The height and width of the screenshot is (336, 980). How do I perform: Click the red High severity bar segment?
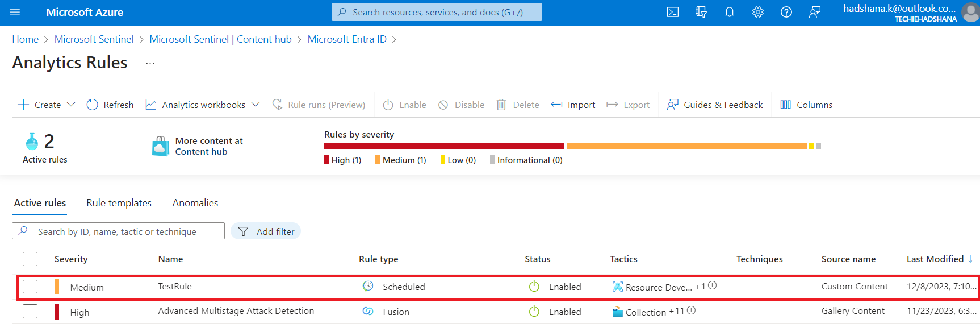444,146
